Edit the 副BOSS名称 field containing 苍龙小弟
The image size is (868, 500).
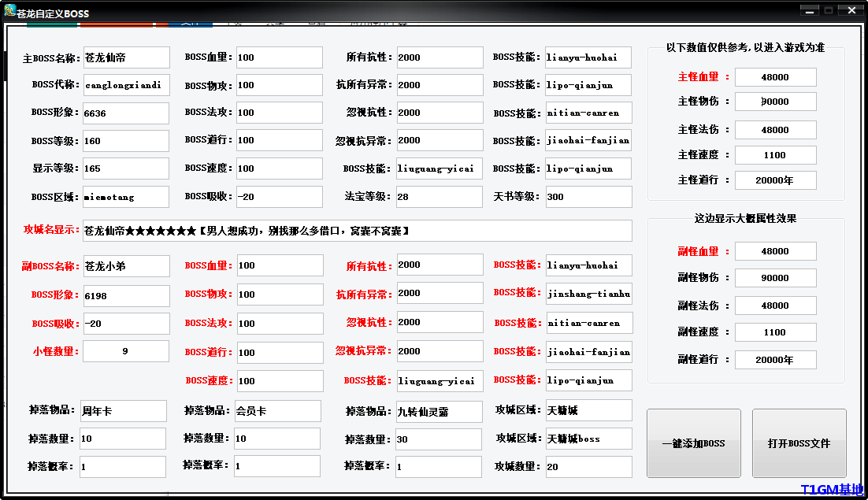[x=127, y=266]
